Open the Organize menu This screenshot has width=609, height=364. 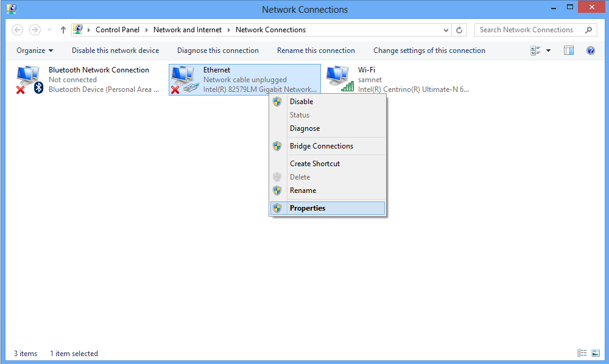35,51
